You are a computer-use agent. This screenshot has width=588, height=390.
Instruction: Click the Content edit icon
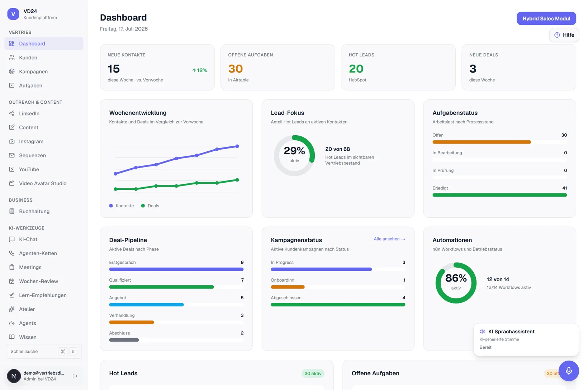point(12,127)
